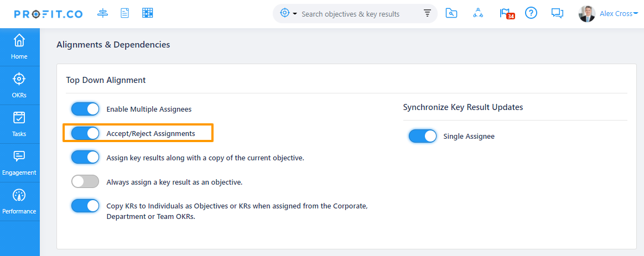Toggle Single Assignee switch

(x=423, y=136)
